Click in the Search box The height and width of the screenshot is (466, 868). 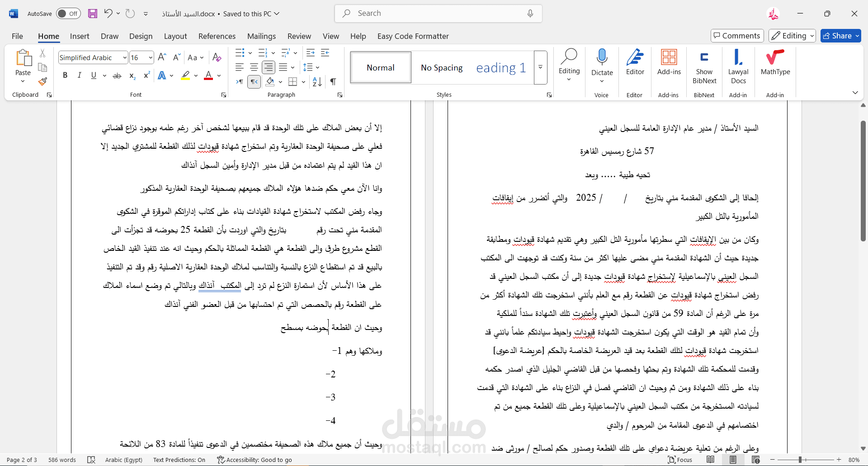(x=438, y=14)
